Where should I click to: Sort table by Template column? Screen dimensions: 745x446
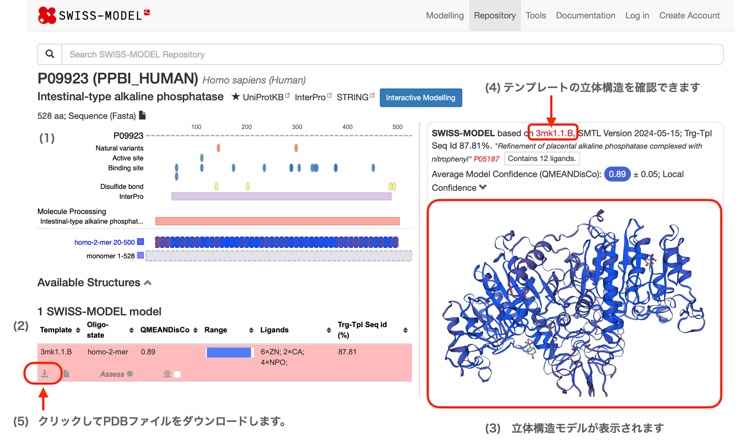(78, 330)
